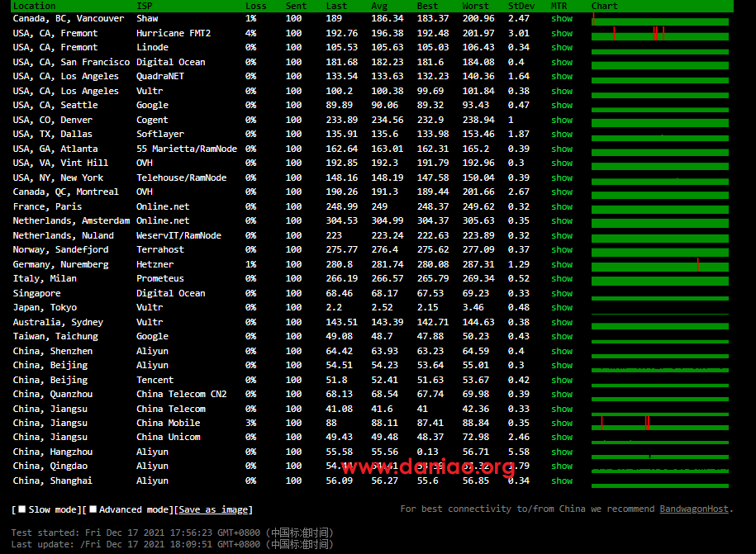Screen dimensions: 756x554
Task: Click the 'Location' column header
Action: [34, 6]
